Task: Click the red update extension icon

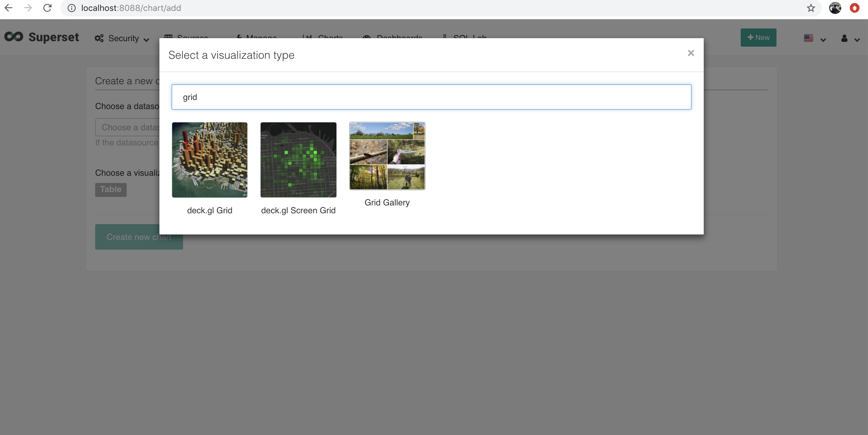Action: pyautogui.click(x=854, y=8)
